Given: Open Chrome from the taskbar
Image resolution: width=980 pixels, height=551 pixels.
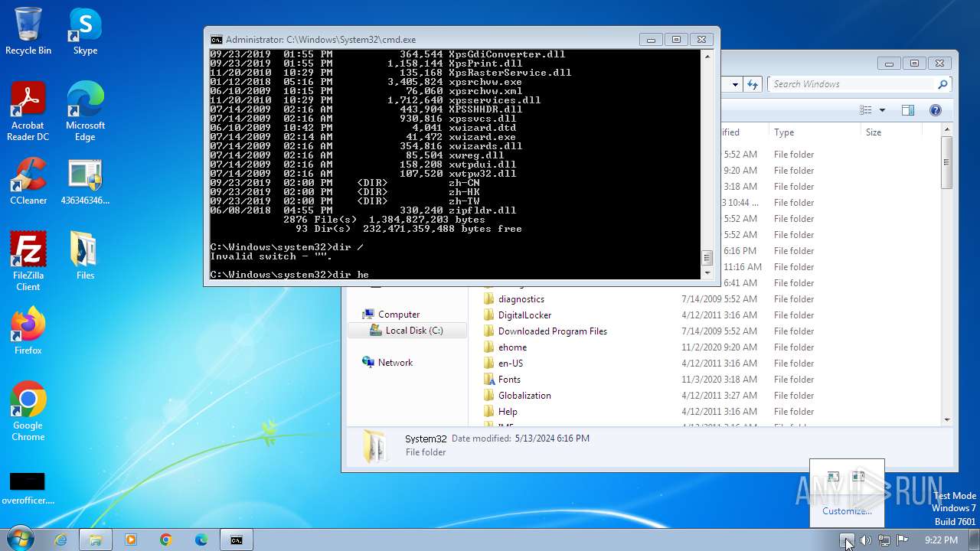Looking at the screenshot, I should [166, 540].
